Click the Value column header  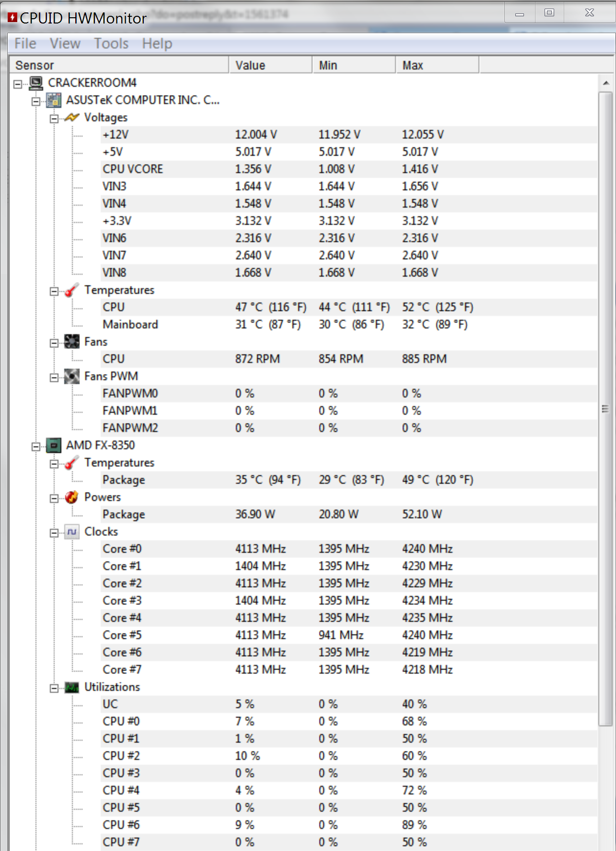270,65
